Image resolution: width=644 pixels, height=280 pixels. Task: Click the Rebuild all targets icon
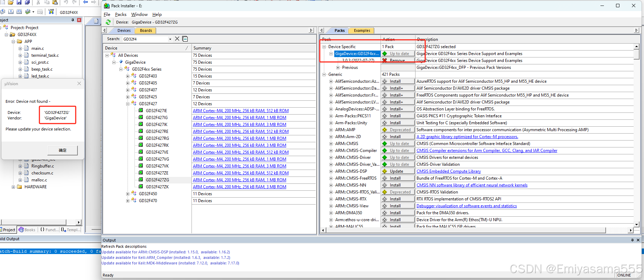(x=19, y=12)
